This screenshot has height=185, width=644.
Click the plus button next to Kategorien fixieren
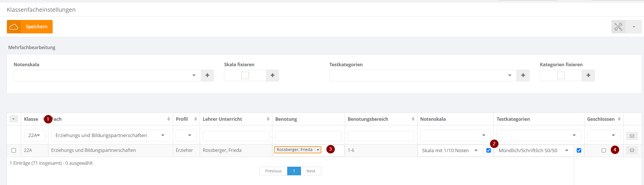tap(588, 75)
